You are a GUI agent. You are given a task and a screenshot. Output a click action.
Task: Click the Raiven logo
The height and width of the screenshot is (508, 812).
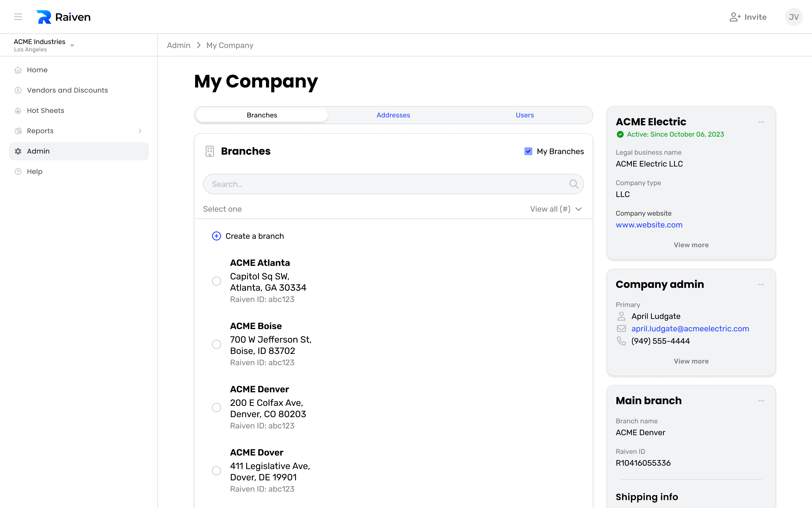pyautogui.click(x=63, y=17)
